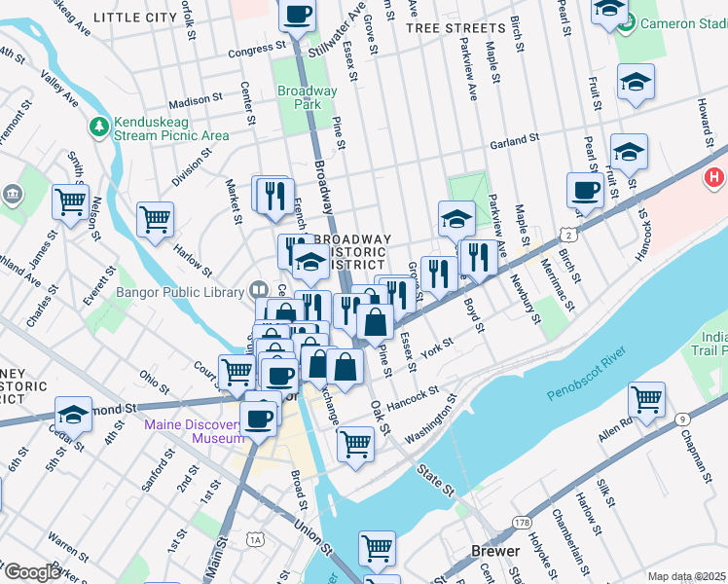Click the hospital H marker
The width and height of the screenshot is (728, 584).
pyautogui.click(x=714, y=178)
